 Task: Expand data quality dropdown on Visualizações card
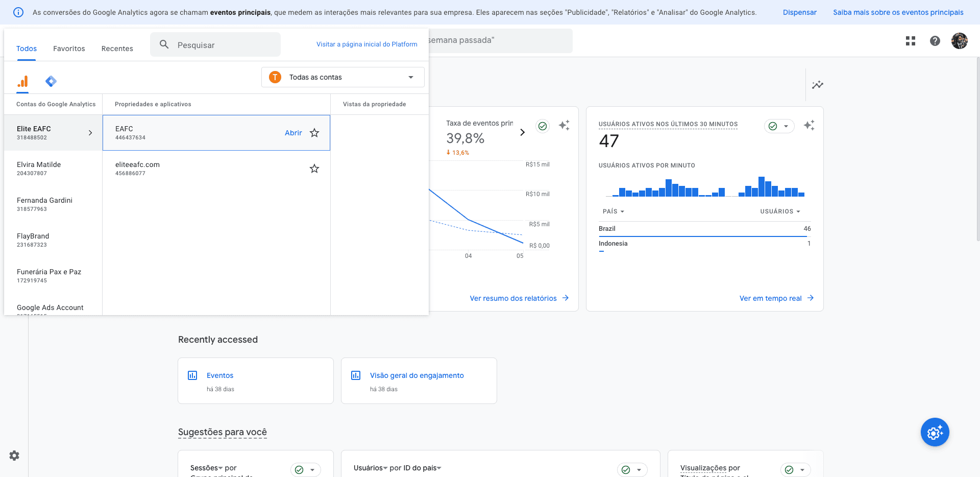(x=796, y=470)
